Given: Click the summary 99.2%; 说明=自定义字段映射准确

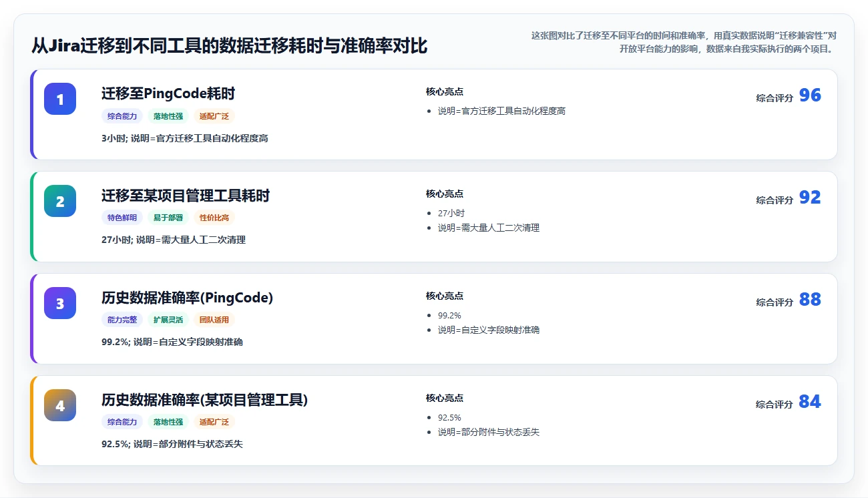Looking at the screenshot, I should 172,342.
